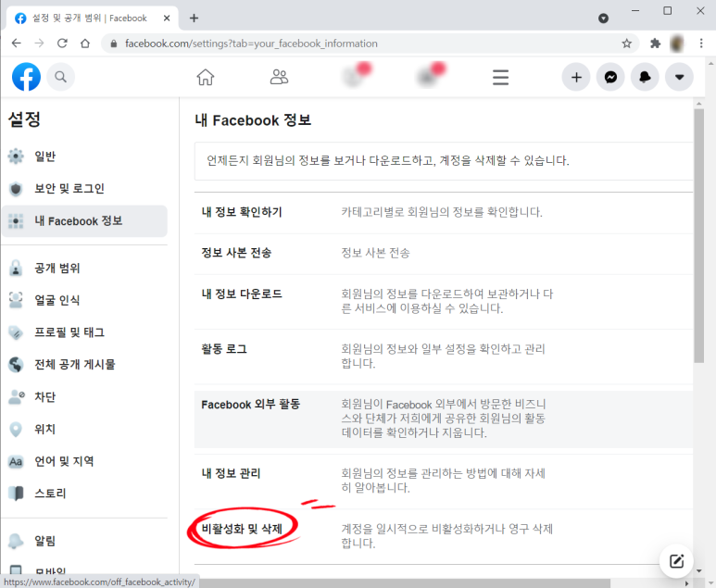The width and height of the screenshot is (716, 588).
Task: Go to the Home feed icon
Action: click(x=206, y=77)
